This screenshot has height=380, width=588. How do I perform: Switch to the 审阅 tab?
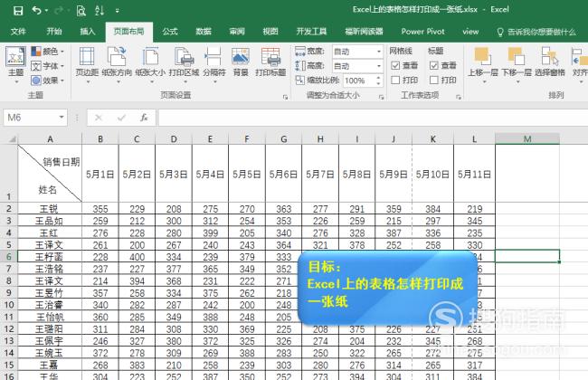(237, 32)
